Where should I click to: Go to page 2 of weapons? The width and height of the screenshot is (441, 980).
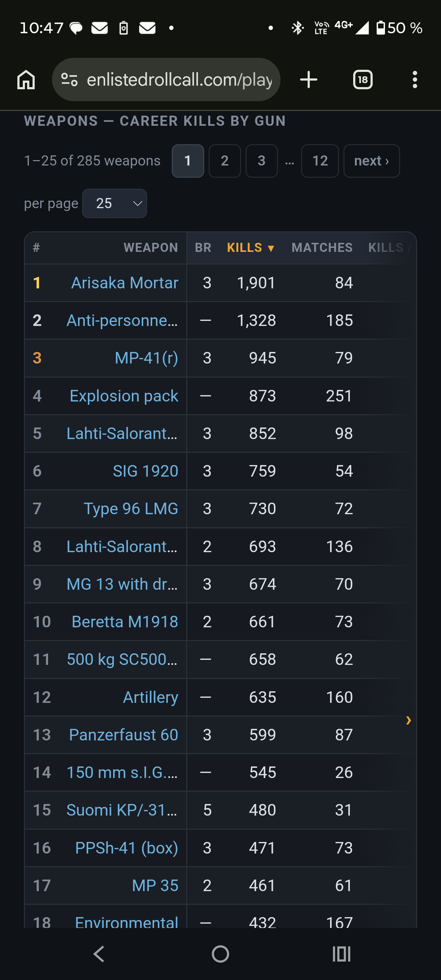coord(224,160)
